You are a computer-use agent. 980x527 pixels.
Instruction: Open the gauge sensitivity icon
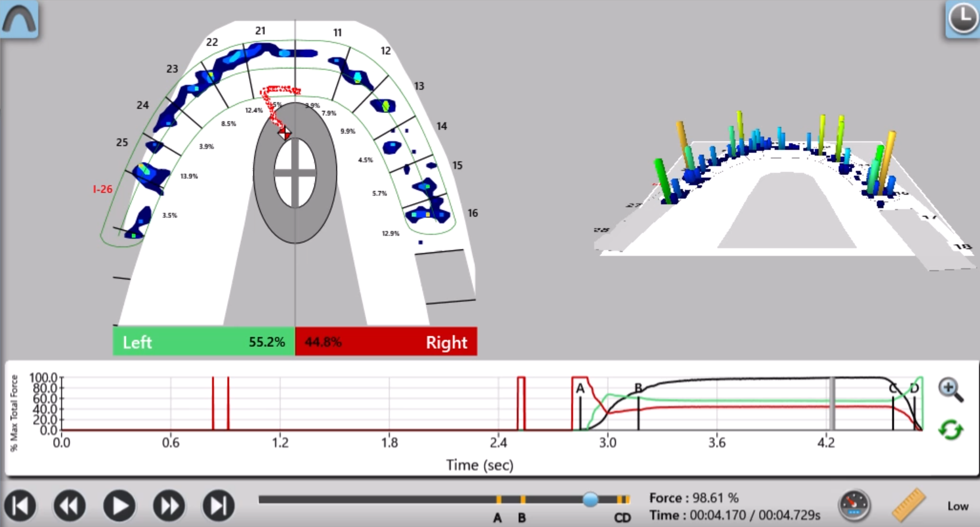(x=854, y=506)
